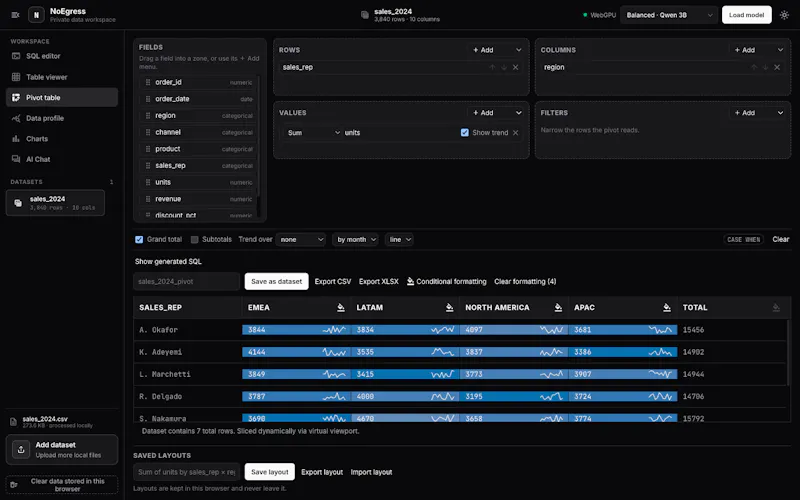Open the Table viewer
The height and width of the screenshot is (500, 800).
[62, 77]
